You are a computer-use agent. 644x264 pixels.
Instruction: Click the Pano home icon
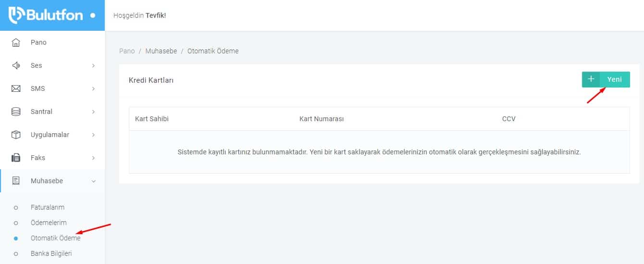coord(16,42)
